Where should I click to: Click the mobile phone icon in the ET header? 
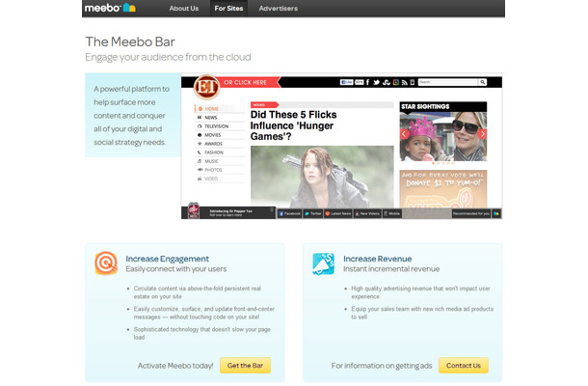click(413, 82)
